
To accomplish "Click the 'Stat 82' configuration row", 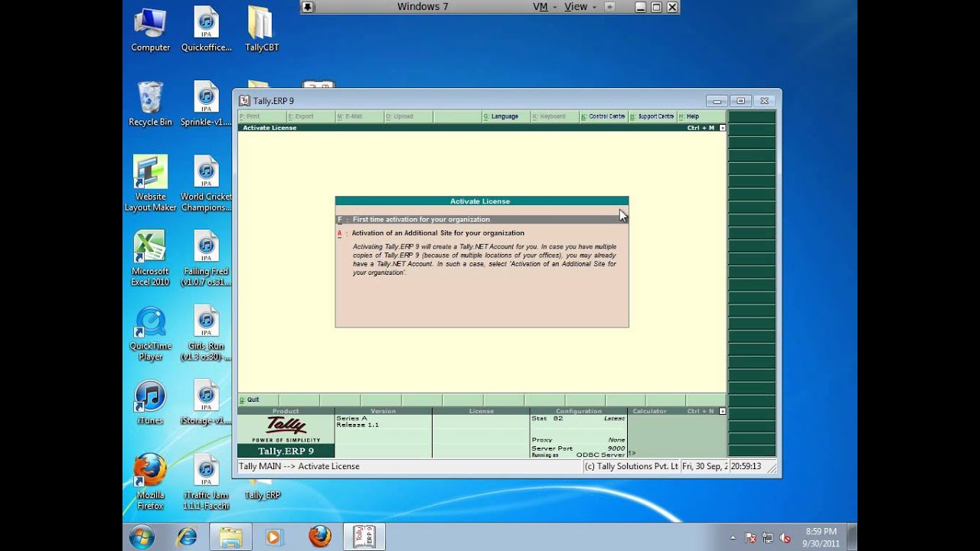I will point(578,419).
